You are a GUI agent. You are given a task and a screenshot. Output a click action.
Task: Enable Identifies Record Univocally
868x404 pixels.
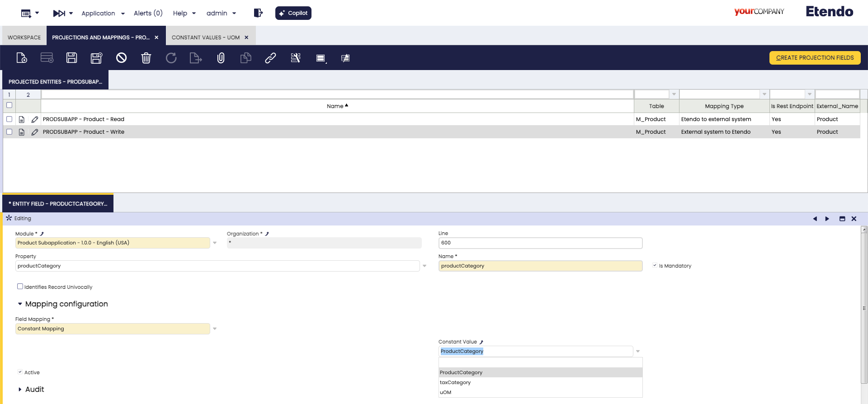click(x=20, y=287)
